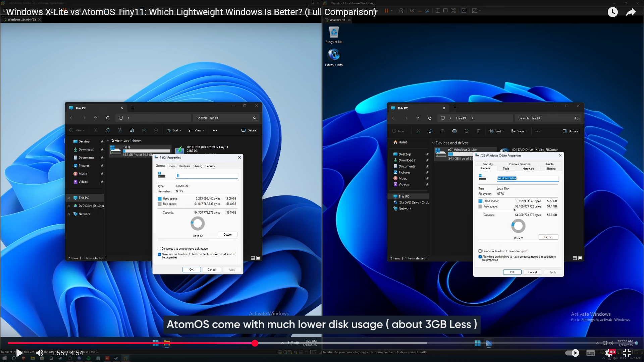Click the Share arrow icon

pyautogui.click(x=631, y=12)
